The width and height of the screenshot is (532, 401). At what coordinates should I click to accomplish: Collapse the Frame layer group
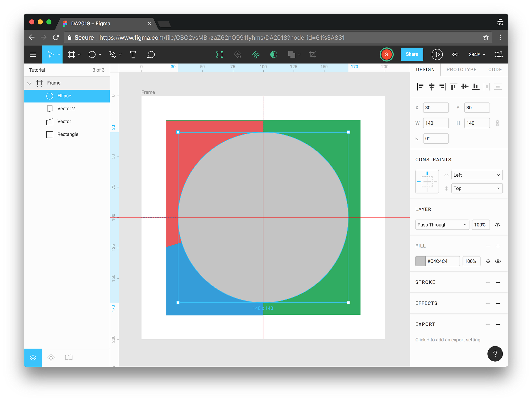(29, 83)
